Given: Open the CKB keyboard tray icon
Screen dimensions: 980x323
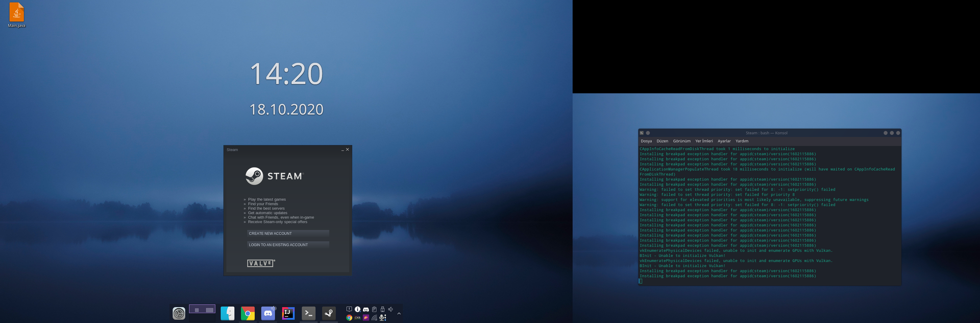Looking at the screenshot, I should 358,317.
